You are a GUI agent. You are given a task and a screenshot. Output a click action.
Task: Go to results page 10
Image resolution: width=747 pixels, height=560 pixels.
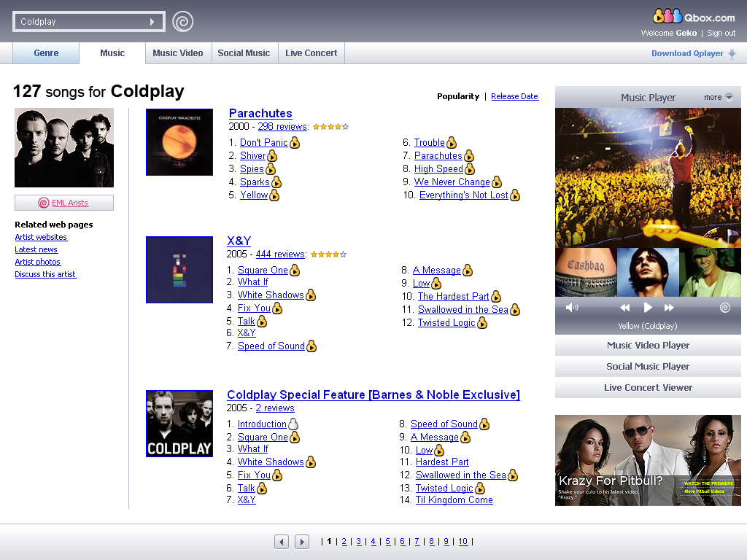tap(463, 542)
